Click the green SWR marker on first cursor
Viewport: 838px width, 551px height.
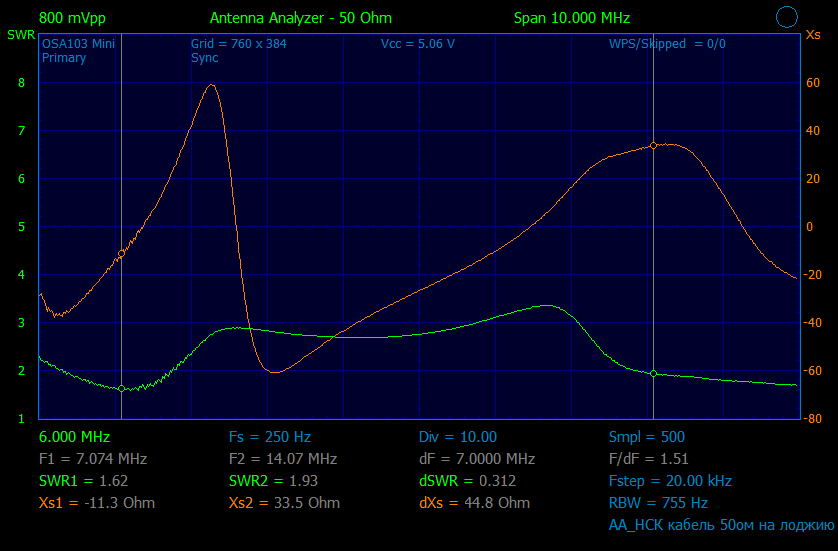tap(121, 388)
